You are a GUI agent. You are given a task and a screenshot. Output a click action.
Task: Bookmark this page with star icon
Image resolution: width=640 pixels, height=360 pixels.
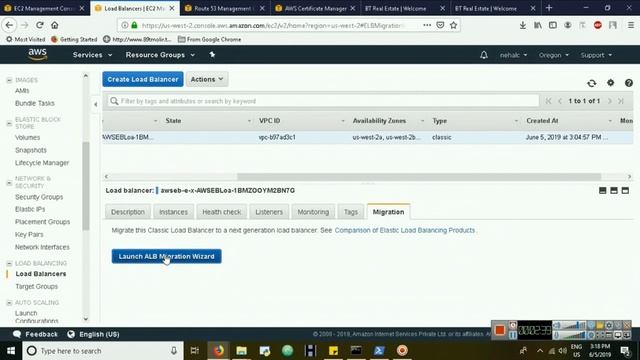pos(453,25)
